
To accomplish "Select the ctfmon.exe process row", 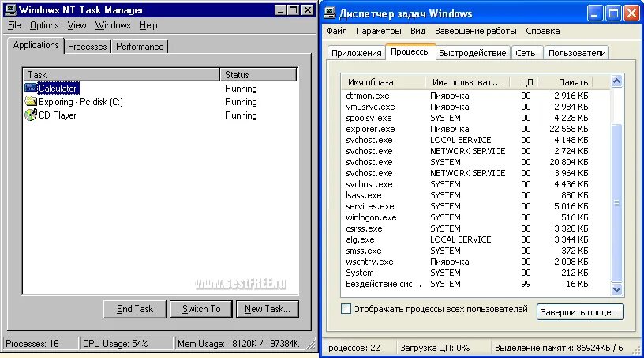I will tap(475, 96).
